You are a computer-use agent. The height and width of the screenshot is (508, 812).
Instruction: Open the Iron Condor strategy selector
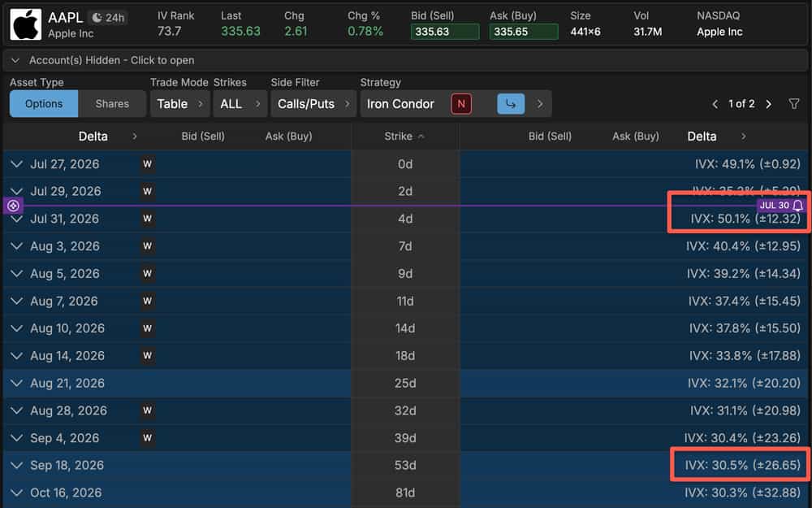tap(401, 104)
